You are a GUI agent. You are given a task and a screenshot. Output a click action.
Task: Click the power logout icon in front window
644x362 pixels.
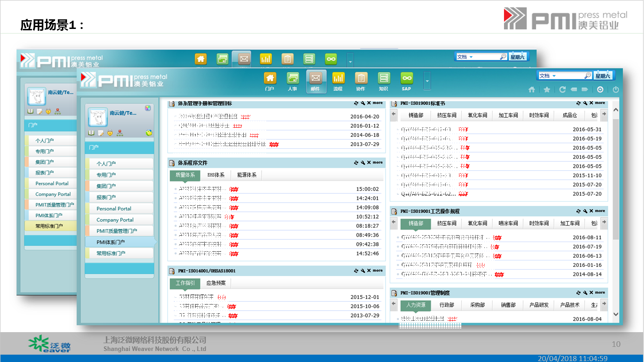coord(616,90)
